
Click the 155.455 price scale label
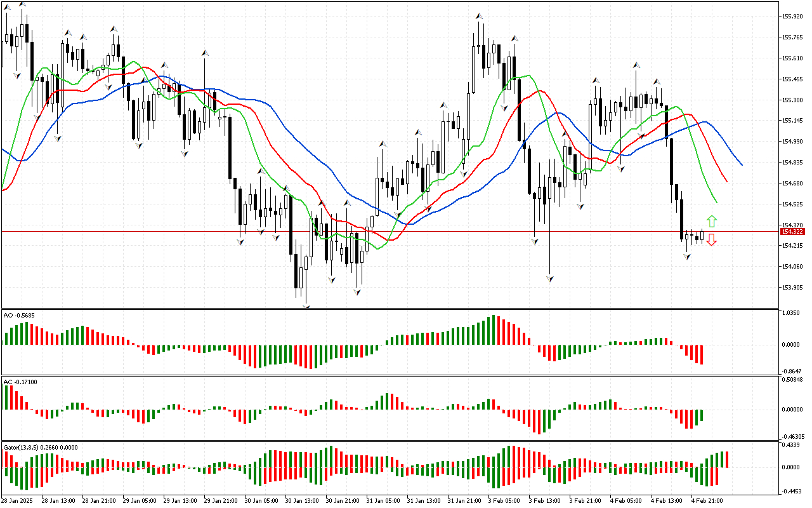pyautogui.click(x=792, y=79)
